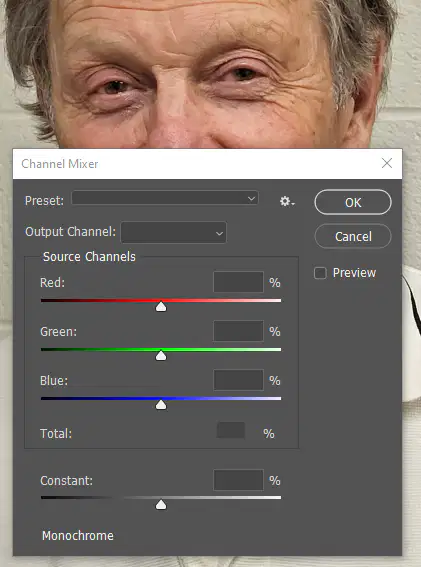
Task: Toggle the Monochrome option
Action: click(x=77, y=536)
